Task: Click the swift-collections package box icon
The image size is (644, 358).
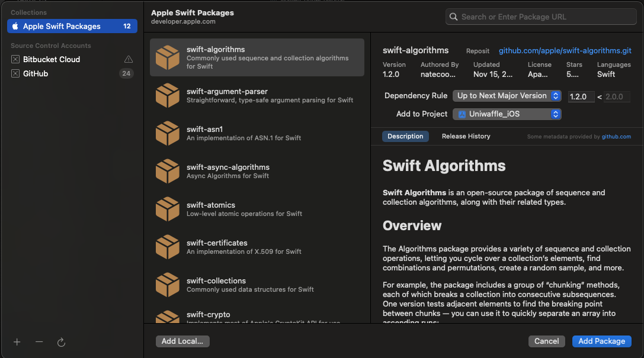Action: coord(168,285)
